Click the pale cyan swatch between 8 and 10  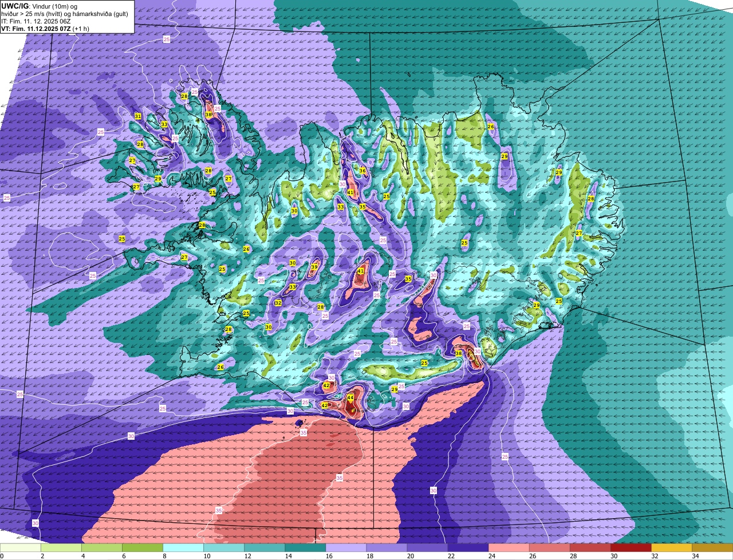coord(183,547)
